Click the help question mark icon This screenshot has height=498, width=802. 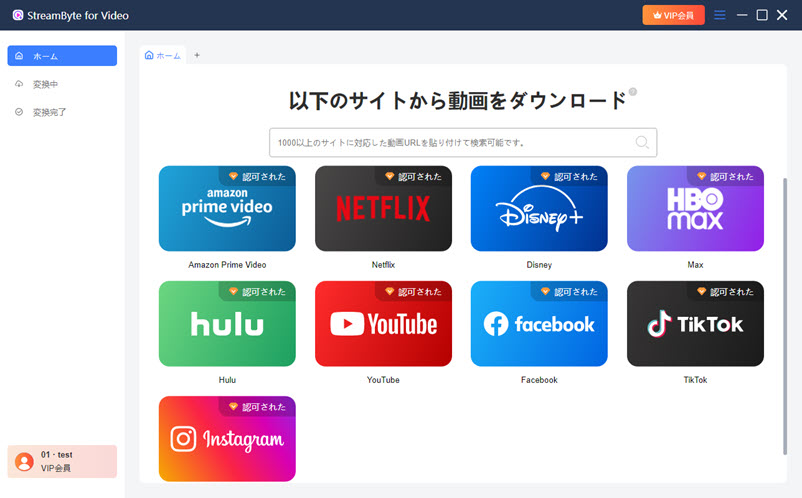coord(633,92)
